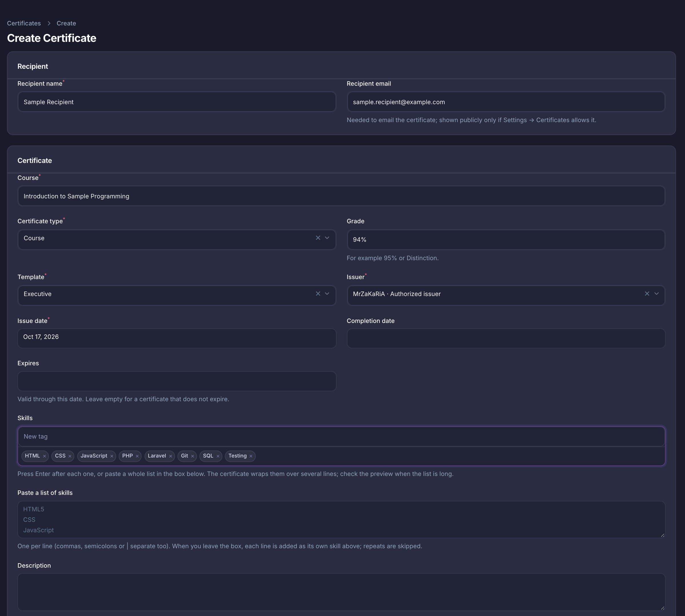Click the Paste a list of skills textarea
This screenshot has width=685, height=616.
[x=341, y=520]
